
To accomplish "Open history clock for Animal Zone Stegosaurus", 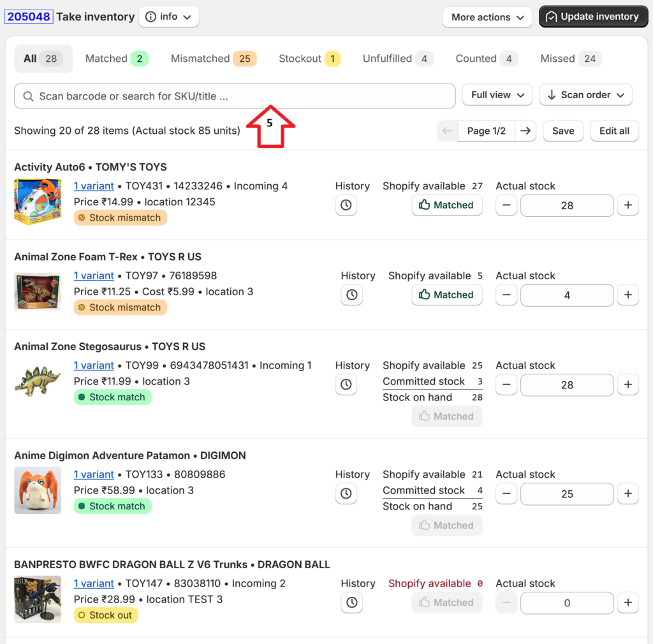I will pyautogui.click(x=346, y=384).
